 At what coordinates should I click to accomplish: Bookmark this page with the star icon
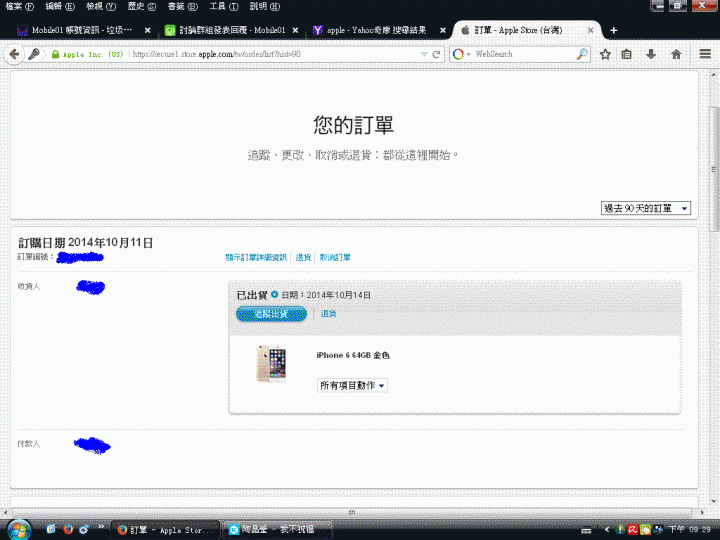[605, 54]
